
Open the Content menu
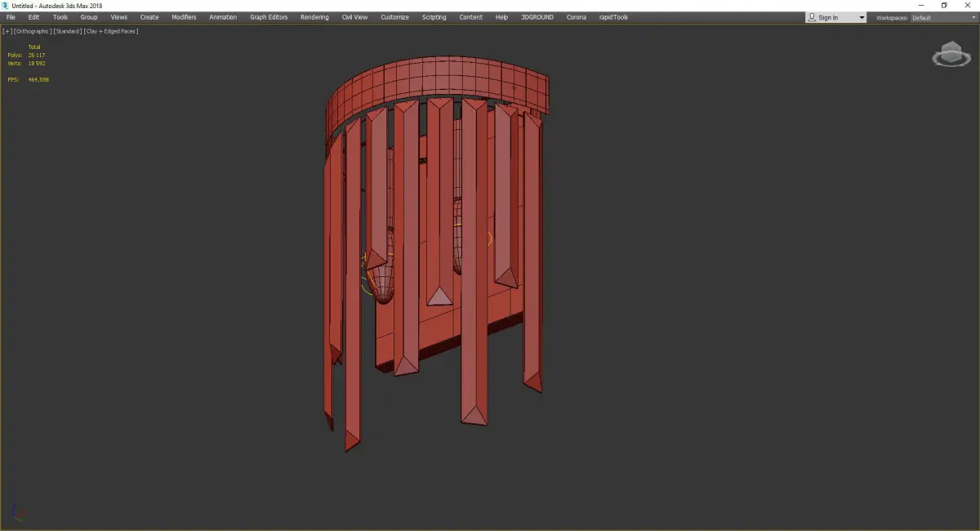pos(470,17)
